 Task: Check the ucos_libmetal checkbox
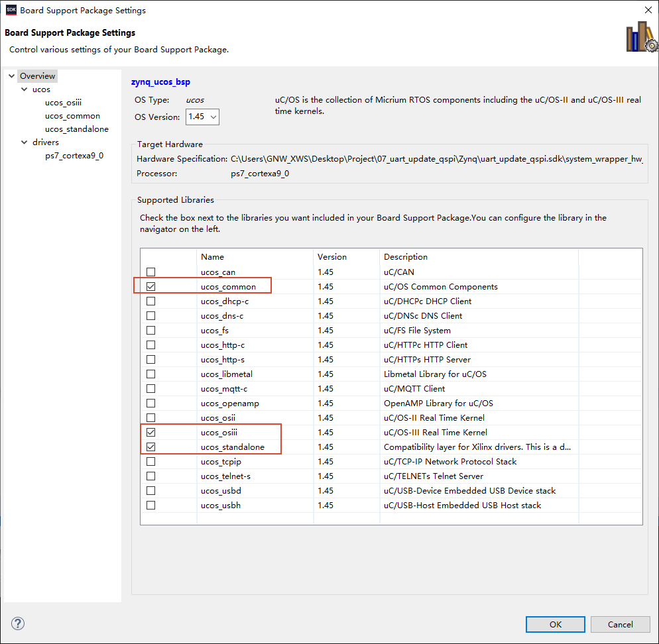(x=151, y=374)
